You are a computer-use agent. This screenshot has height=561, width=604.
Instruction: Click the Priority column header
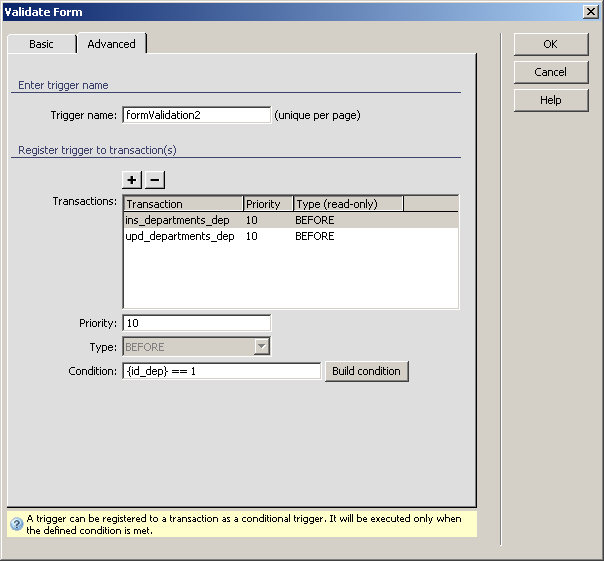(267, 204)
